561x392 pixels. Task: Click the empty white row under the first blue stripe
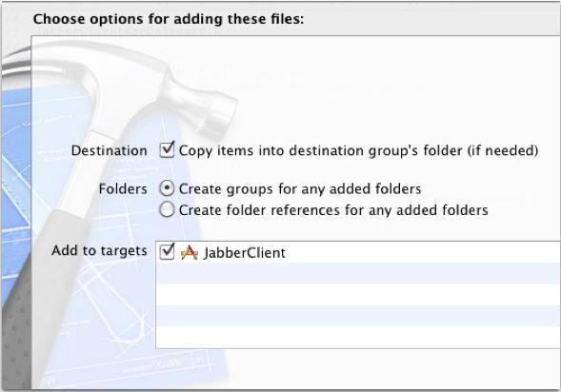point(358,295)
